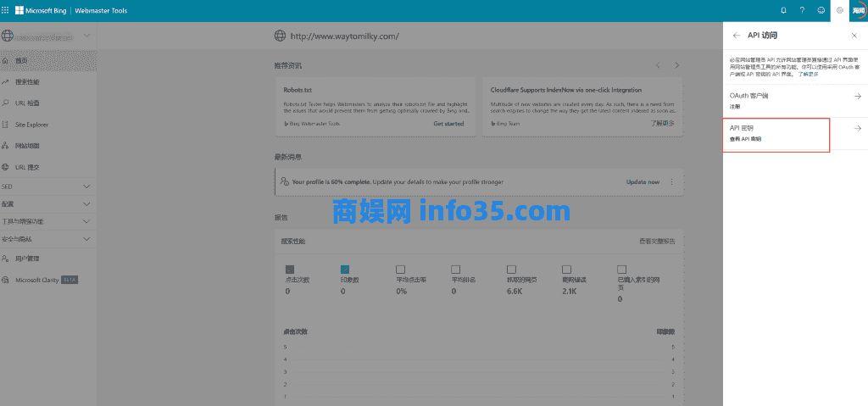Click the 查看 API 密钥 subtitle text
The image size is (868, 406).
pos(746,139)
